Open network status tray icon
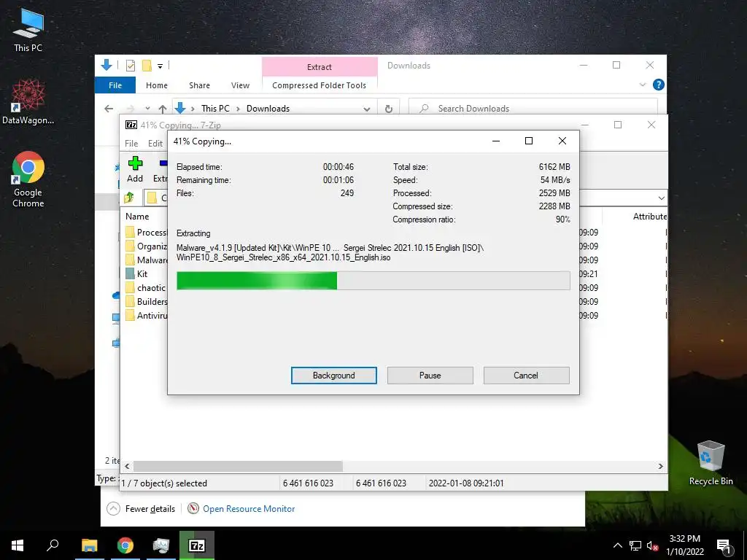Image resolution: width=747 pixels, height=560 pixels. click(635, 545)
